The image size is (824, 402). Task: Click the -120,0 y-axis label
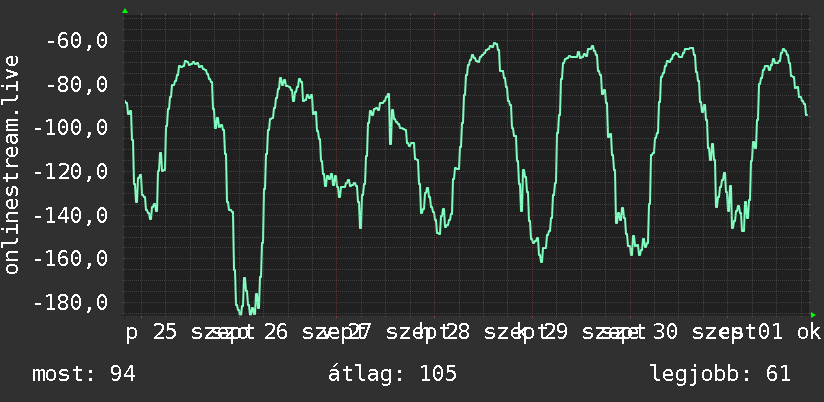click(70, 172)
